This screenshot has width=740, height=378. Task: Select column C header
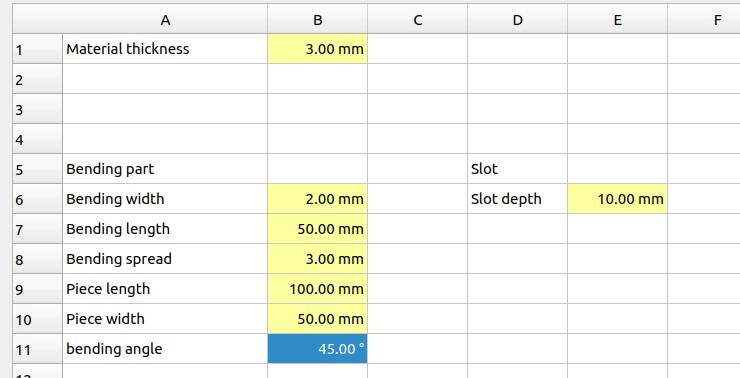pos(417,19)
